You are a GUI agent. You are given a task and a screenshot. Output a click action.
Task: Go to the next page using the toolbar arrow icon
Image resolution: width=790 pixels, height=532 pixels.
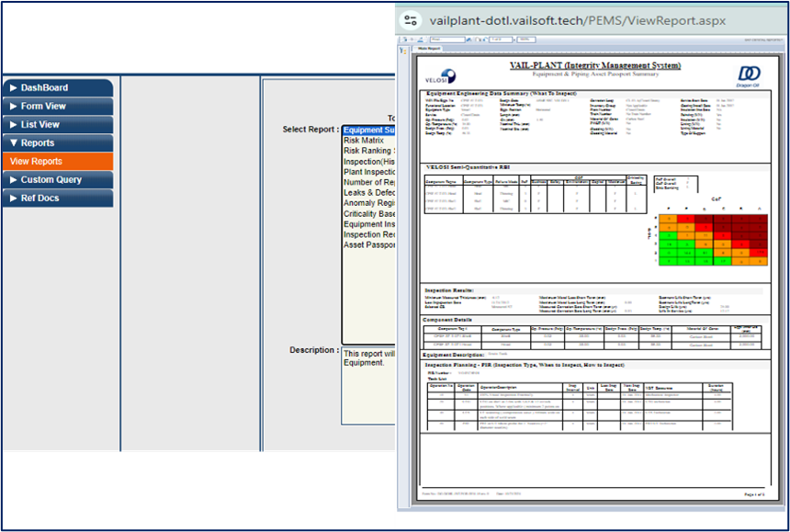[485, 40]
